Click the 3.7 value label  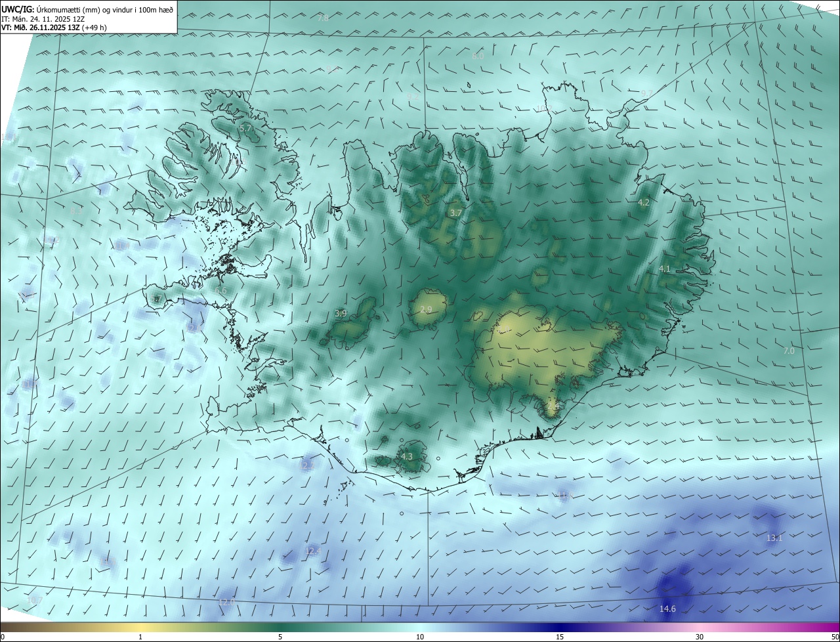tap(456, 213)
